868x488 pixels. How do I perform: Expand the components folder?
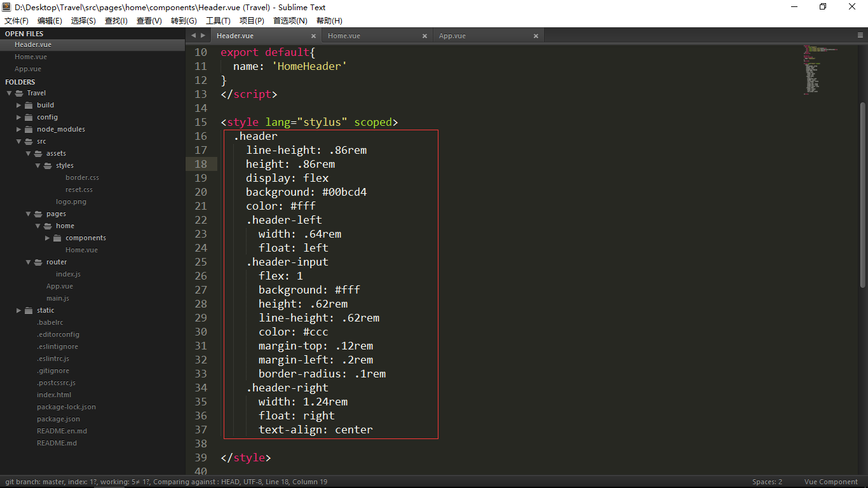click(48, 238)
